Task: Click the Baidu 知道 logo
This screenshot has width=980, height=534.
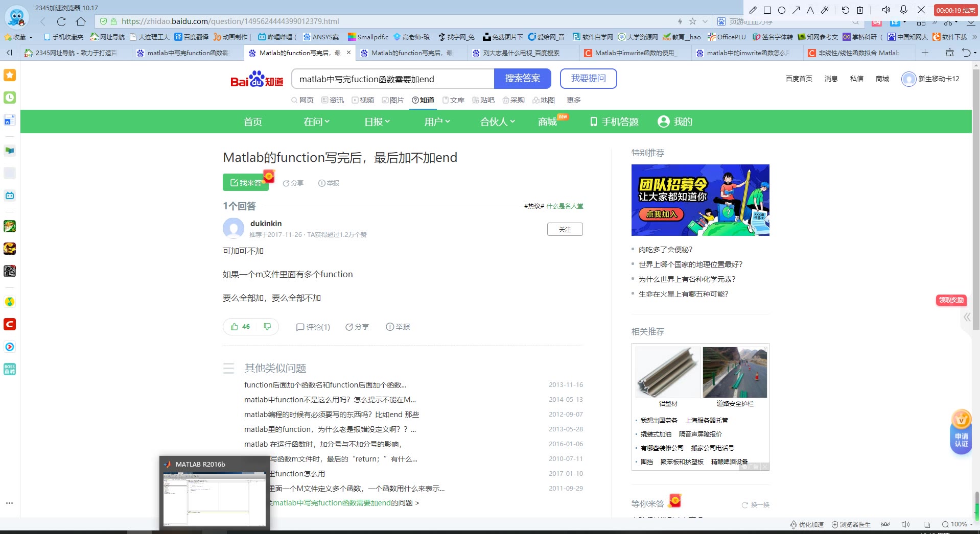Action: [x=257, y=79]
